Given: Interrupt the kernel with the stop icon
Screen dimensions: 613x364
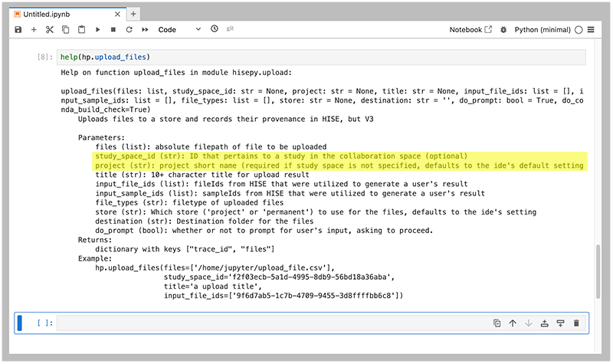Looking at the screenshot, I should click(x=113, y=30).
